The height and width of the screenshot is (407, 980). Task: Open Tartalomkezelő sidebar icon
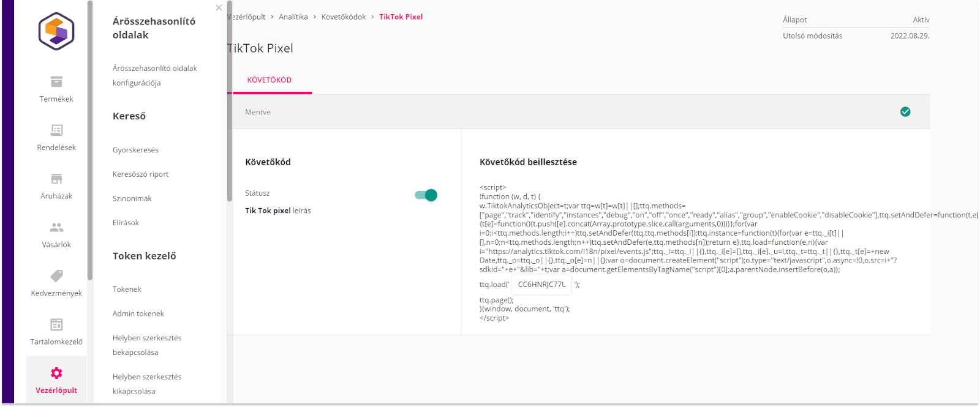pyautogui.click(x=56, y=324)
